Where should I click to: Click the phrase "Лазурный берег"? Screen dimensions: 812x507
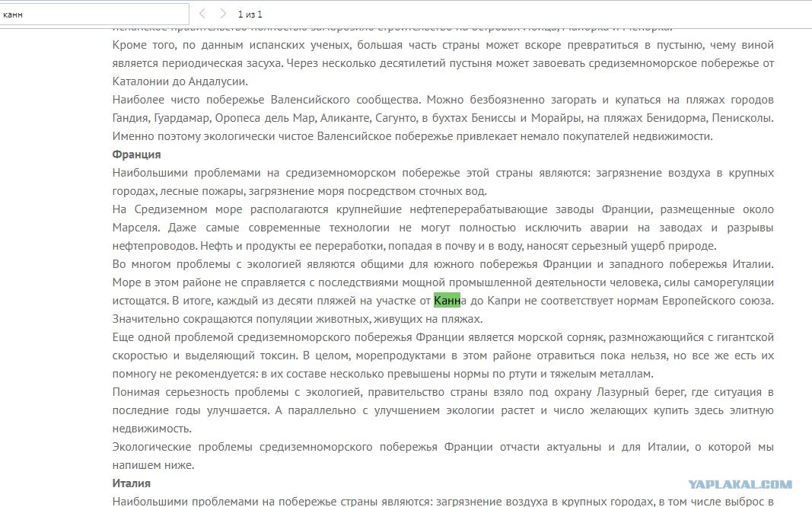(642, 392)
